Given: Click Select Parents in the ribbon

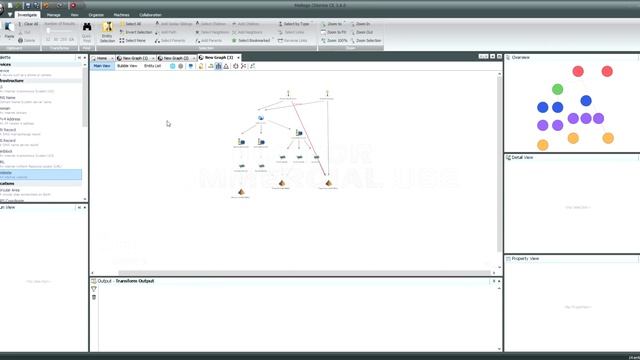Looking at the screenshot, I should coord(170,40).
